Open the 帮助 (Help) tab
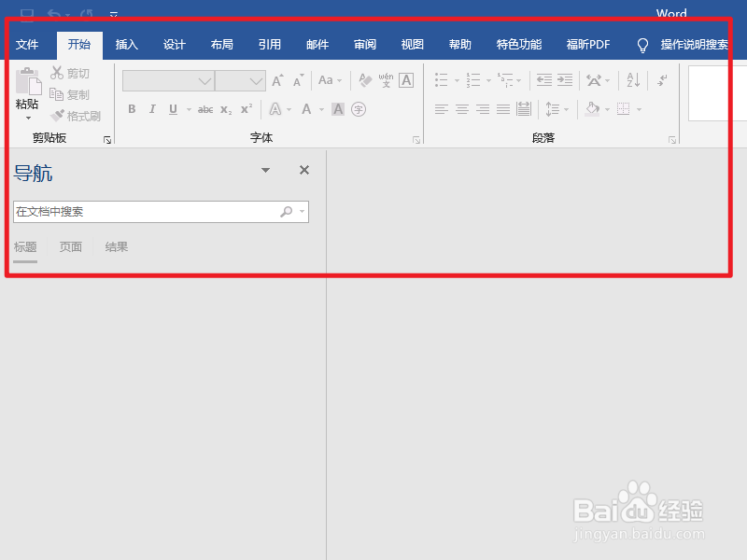 point(460,45)
